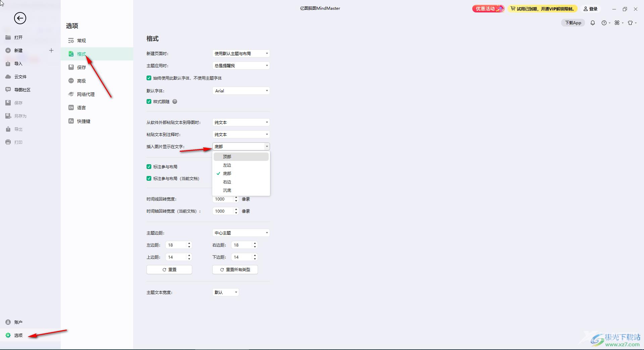Open the 打开 folder icon
The width and height of the screenshot is (644, 350).
[8, 37]
